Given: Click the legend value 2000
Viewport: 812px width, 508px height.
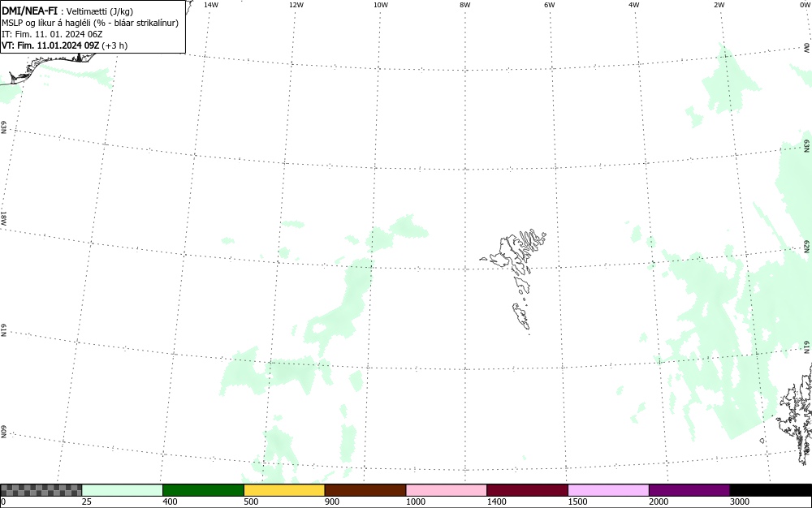Looking at the screenshot, I should click(659, 502).
